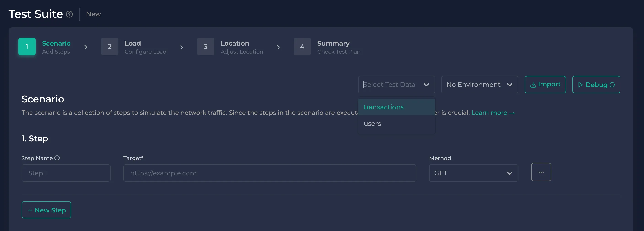
Task: Open the three-dots options button for Step 1
Action: [541, 172]
